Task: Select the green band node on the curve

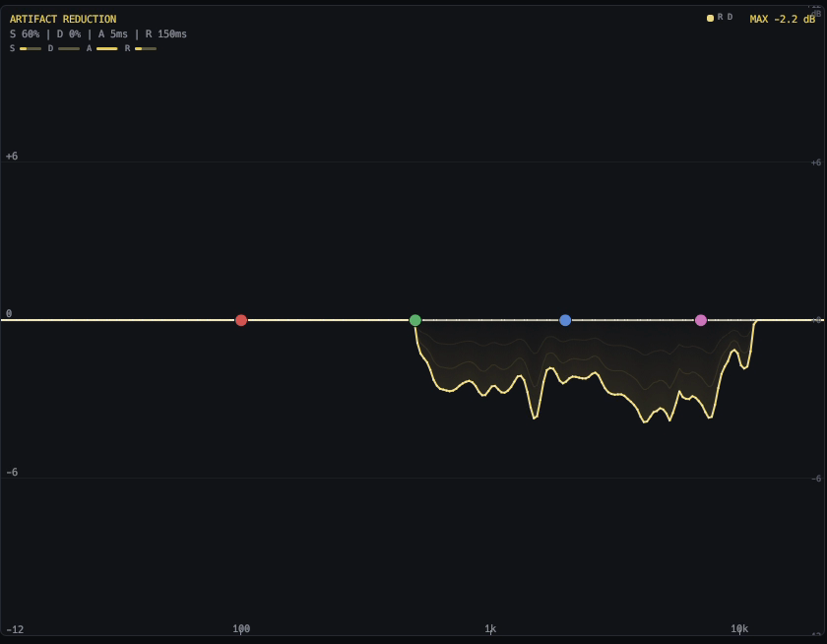Action: click(415, 320)
